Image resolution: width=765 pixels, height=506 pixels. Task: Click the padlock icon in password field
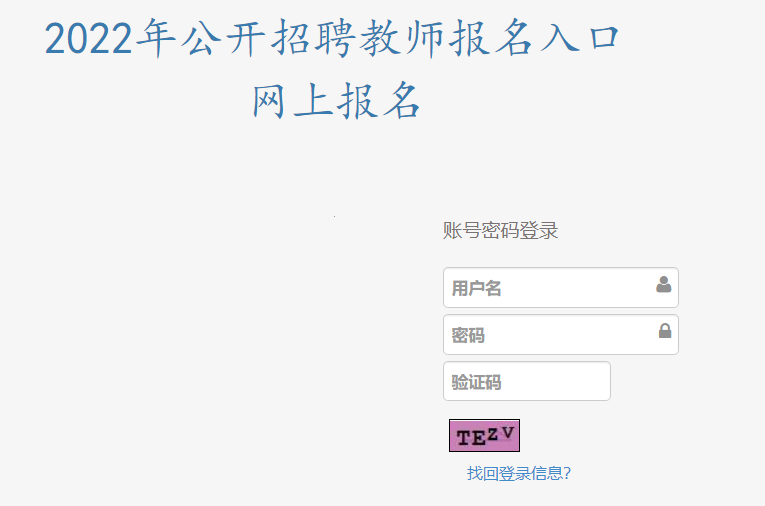click(x=664, y=331)
